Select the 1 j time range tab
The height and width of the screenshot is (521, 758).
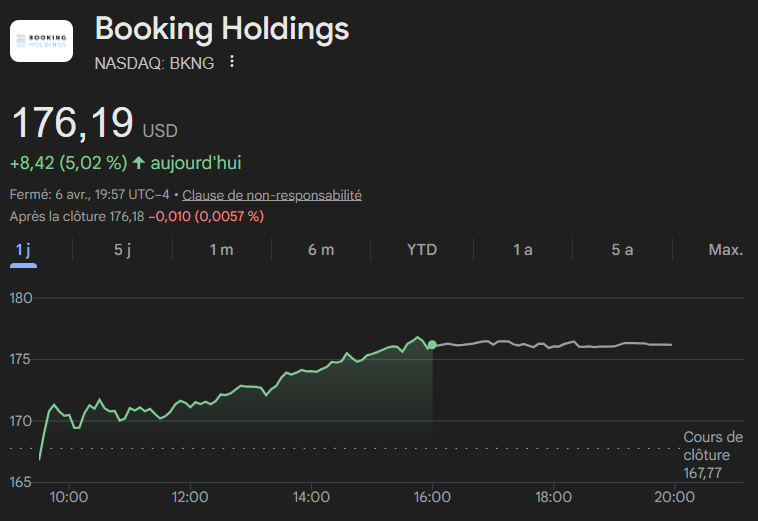[23, 250]
